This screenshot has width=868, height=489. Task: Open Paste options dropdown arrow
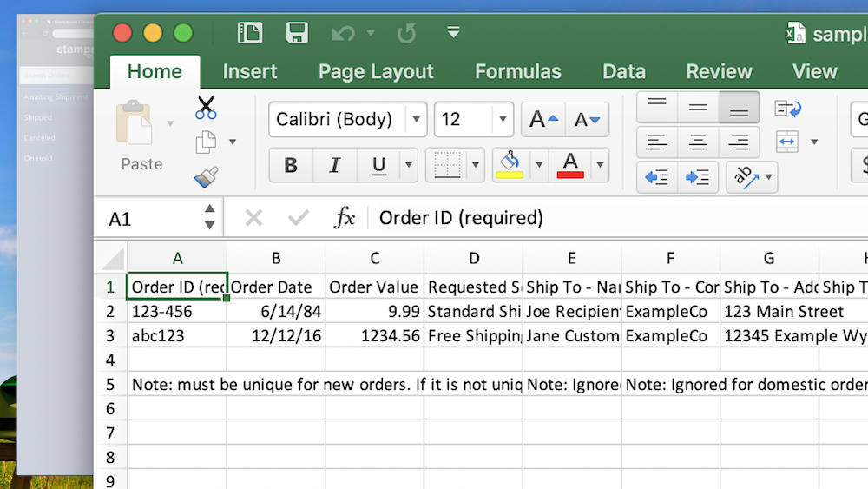click(x=170, y=123)
